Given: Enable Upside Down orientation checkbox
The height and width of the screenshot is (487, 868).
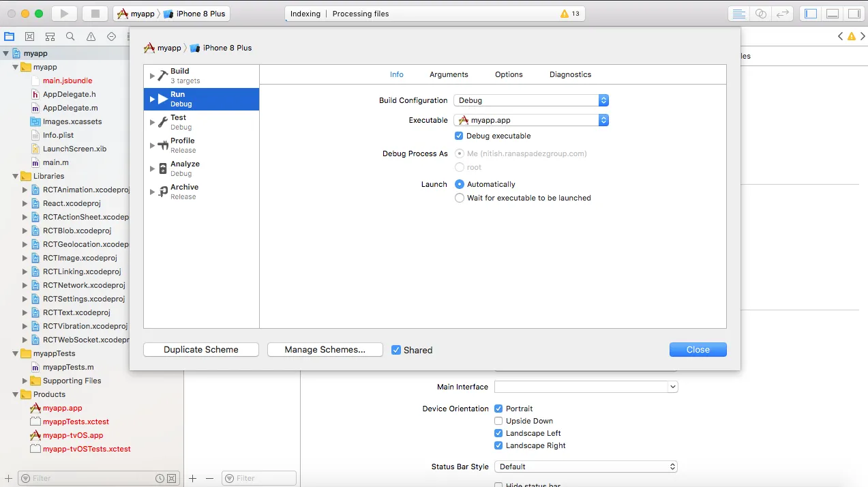Looking at the screenshot, I should coord(498,421).
